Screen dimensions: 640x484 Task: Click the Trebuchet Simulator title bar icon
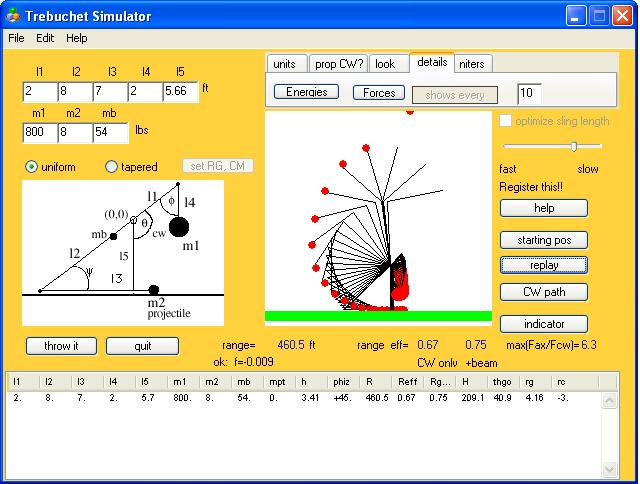click(13, 16)
